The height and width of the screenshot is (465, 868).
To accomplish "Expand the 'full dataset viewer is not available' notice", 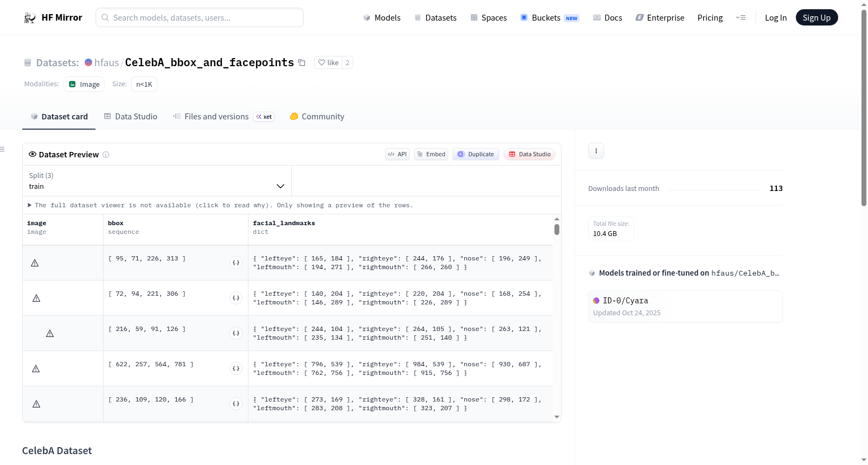I will (x=220, y=205).
